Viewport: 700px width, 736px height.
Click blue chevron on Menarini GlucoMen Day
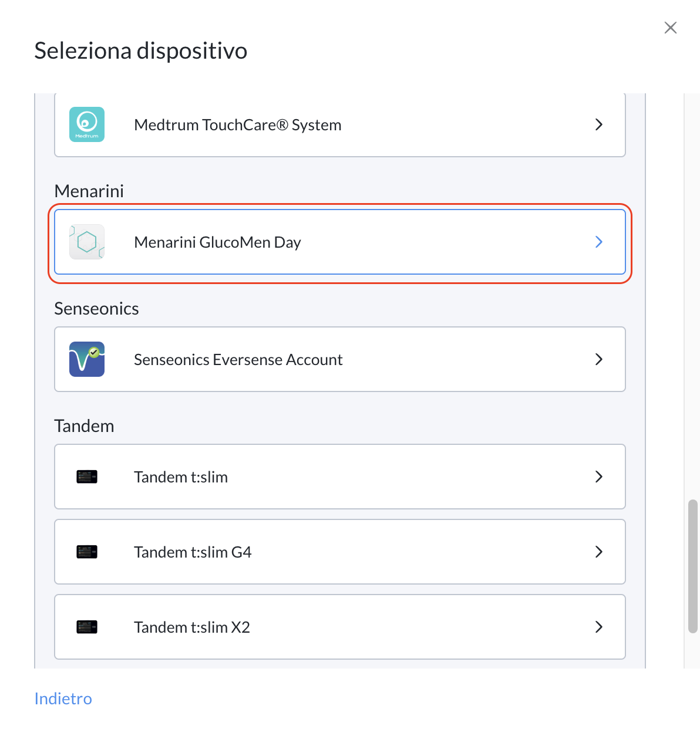pyautogui.click(x=599, y=242)
